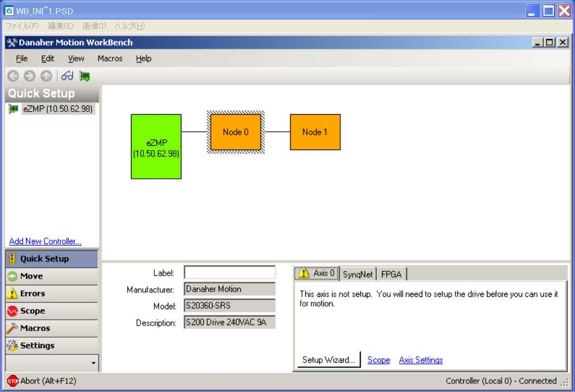Click the small controller icon beside eZMP
Screen dimensions: 575x392
pos(14,109)
